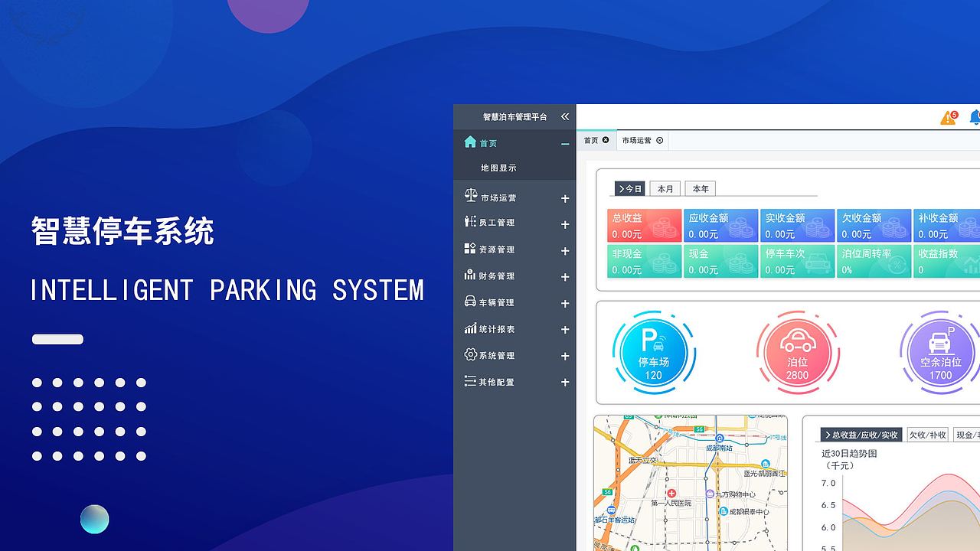This screenshot has width=980, height=551.
Task: Select the 今日 period tab
Action: pos(629,188)
